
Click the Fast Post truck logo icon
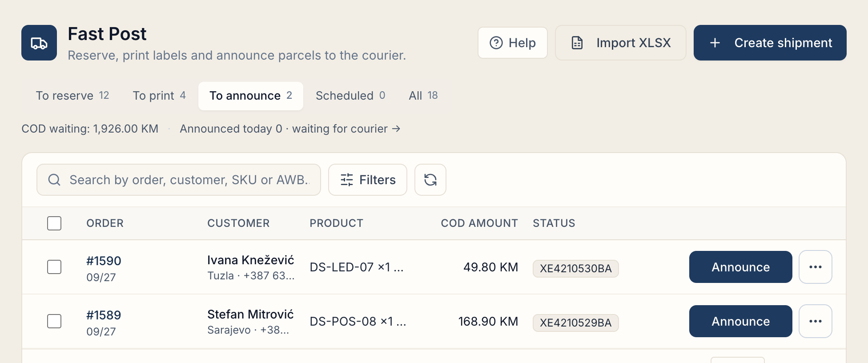pos(39,43)
